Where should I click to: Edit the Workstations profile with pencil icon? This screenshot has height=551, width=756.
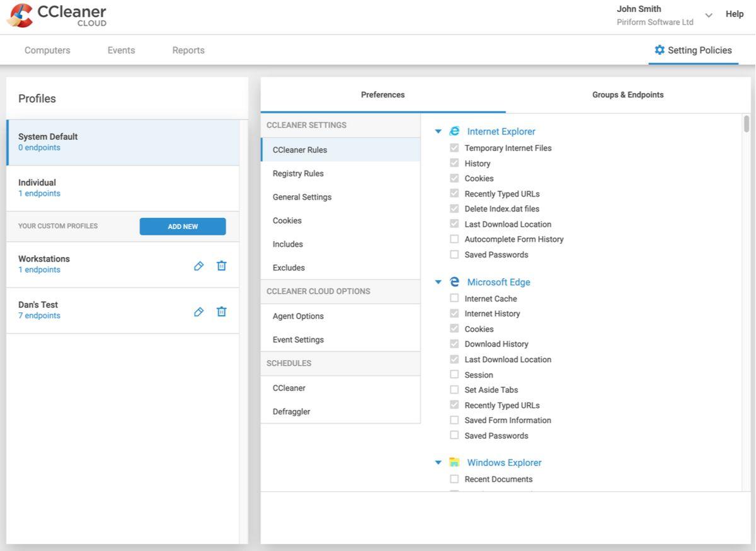(198, 266)
